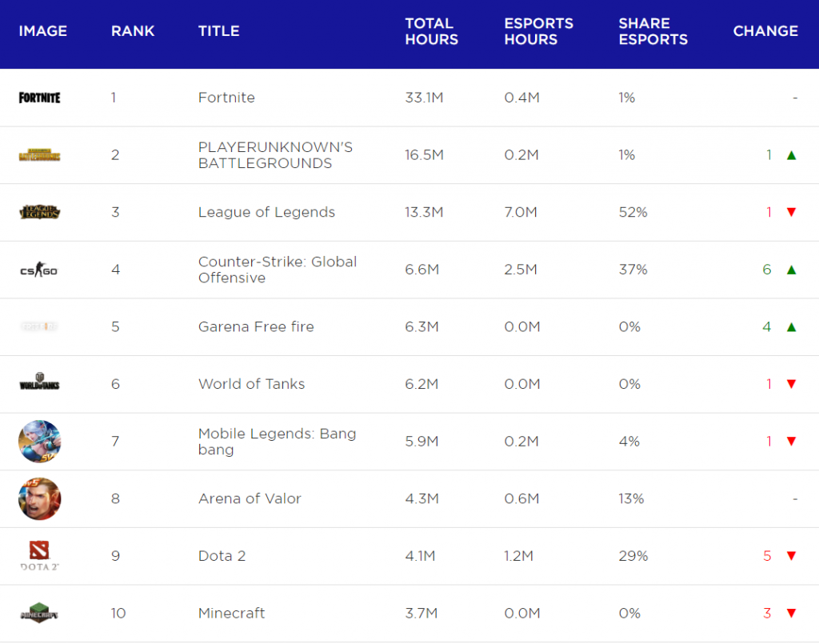Select the 4.1M total hours value
819x644 pixels.
click(x=420, y=556)
